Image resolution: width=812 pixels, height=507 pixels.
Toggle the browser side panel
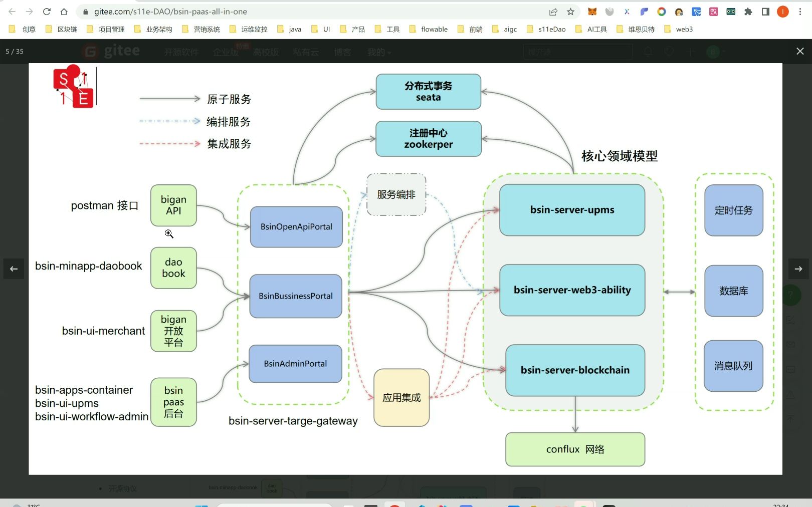[x=765, y=12]
